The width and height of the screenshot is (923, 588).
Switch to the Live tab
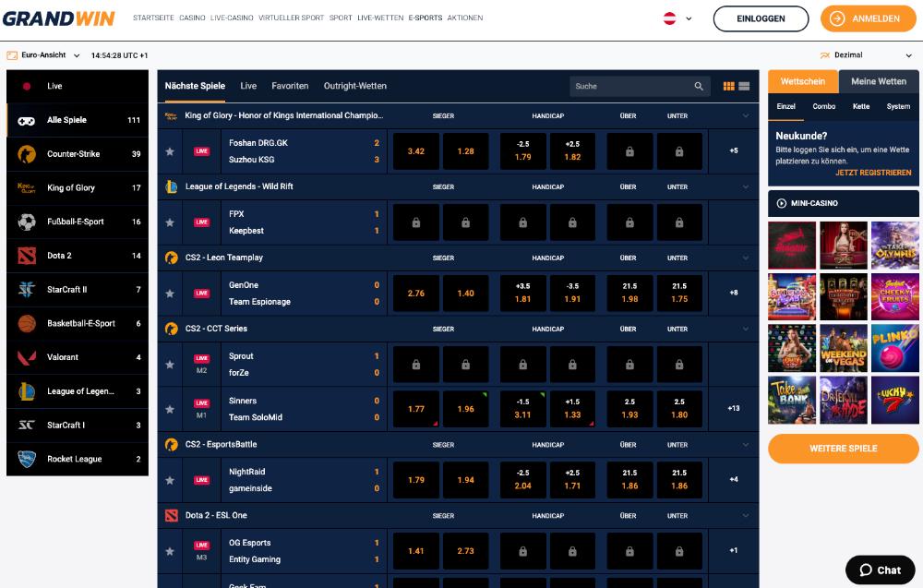(x=248, y=86)
